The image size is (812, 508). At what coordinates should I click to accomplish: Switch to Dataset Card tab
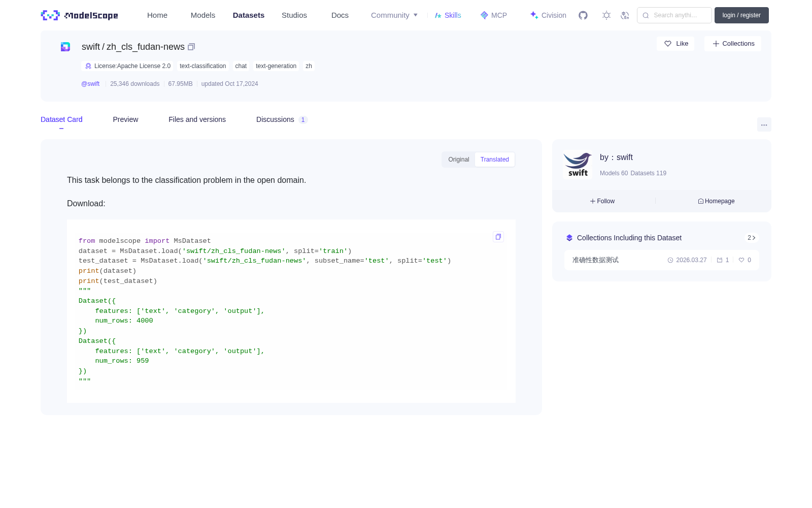pyautogui.click(x=61, y=119)
